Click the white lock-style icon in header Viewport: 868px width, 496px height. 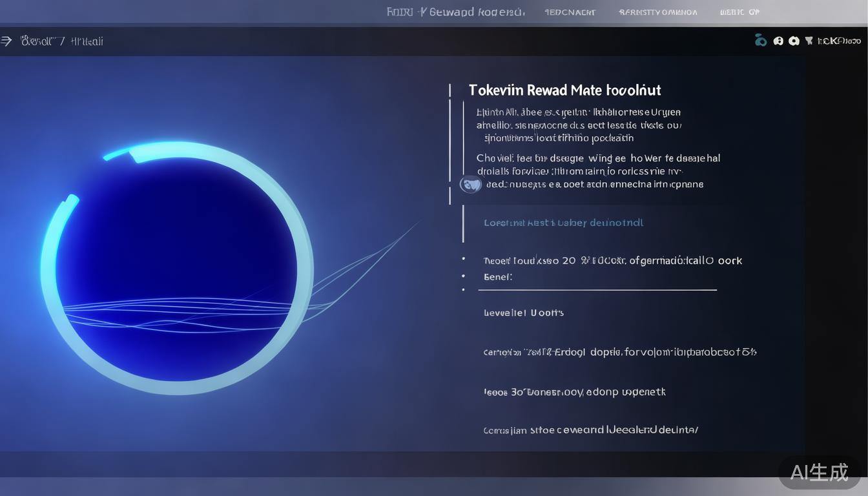pyautogui.click(x=778, y=41)
